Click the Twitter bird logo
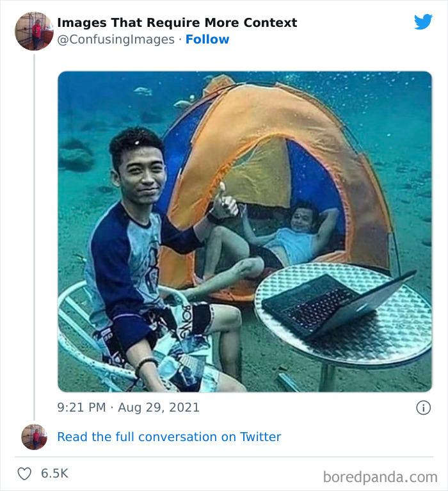Viewport: 448px width, 491px height. tap(423, 22)
